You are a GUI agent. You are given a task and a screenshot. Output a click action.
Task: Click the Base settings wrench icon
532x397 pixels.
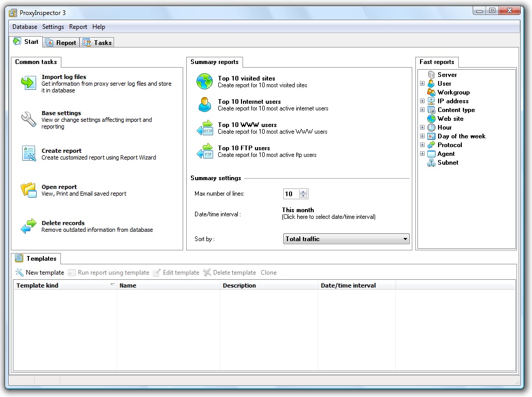[x=28, y=119]
